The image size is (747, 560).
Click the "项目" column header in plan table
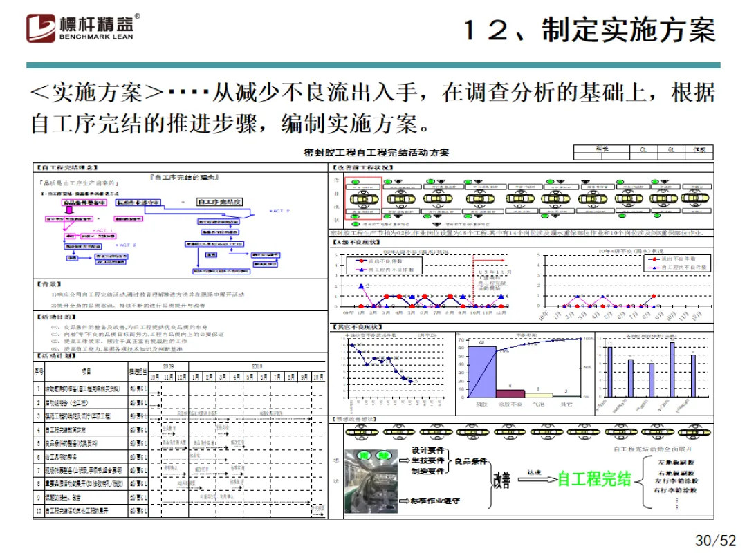(x=86, y=371)
